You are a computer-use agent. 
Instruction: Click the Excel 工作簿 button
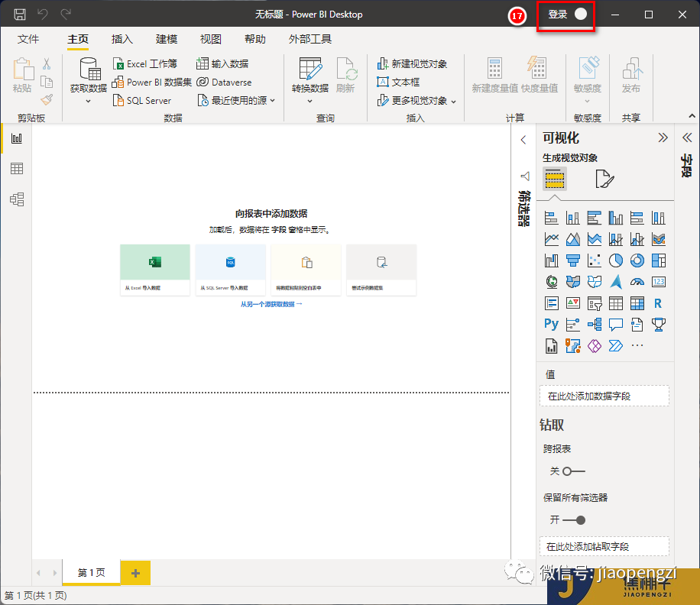click(145, 64)
